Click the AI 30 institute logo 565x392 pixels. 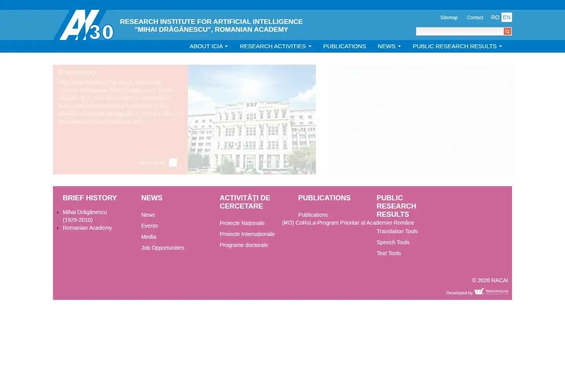click(84, 25)
